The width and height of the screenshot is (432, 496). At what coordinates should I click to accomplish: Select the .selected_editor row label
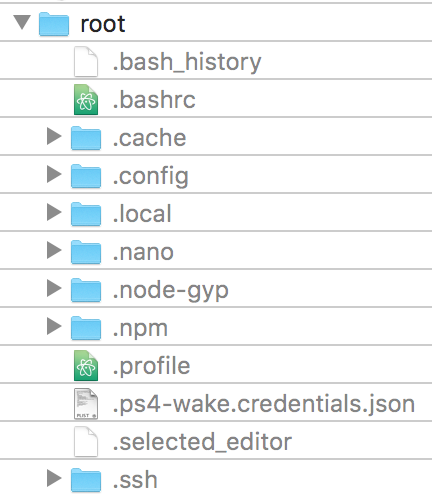[202, 442]
